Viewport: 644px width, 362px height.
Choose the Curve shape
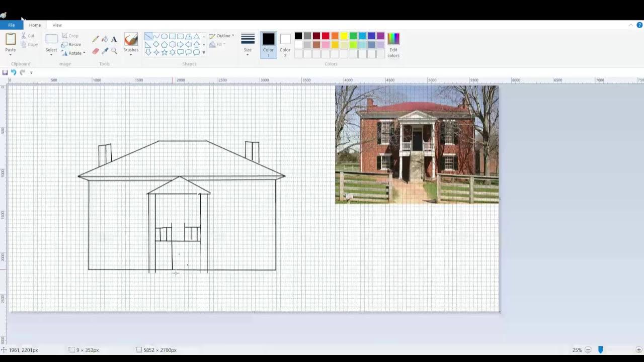(x=156, y=37)
